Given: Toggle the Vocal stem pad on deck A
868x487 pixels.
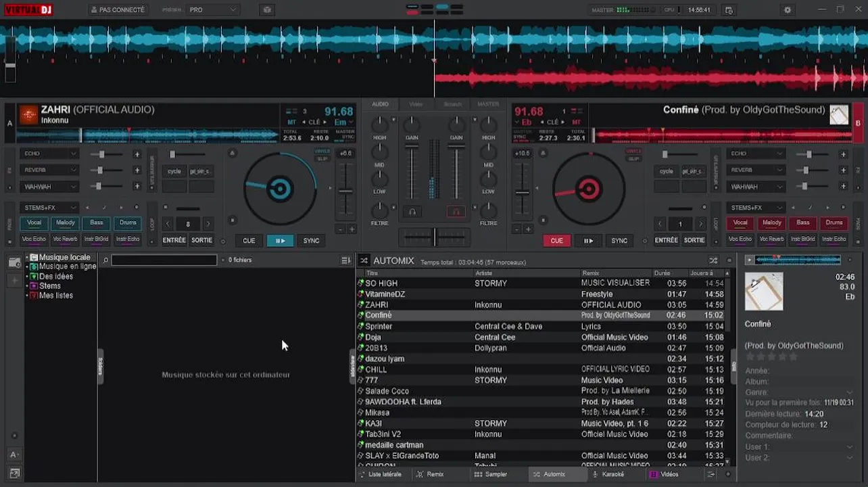Looking at the screenshot, I should (x=34, y=223).
